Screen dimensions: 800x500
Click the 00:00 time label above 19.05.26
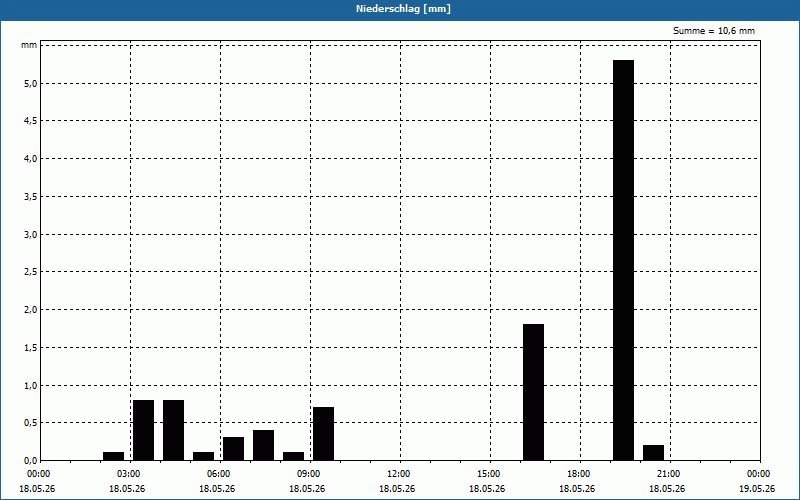759,474
